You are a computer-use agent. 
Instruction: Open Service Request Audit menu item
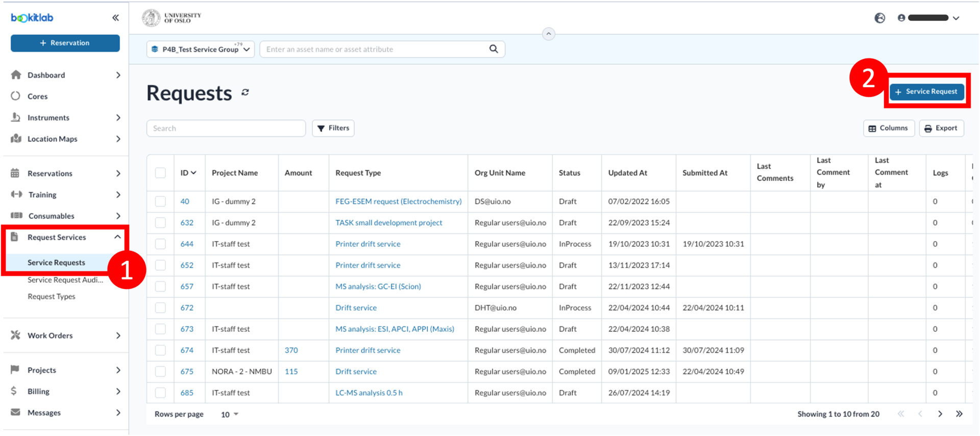click(x=65, y=280)
